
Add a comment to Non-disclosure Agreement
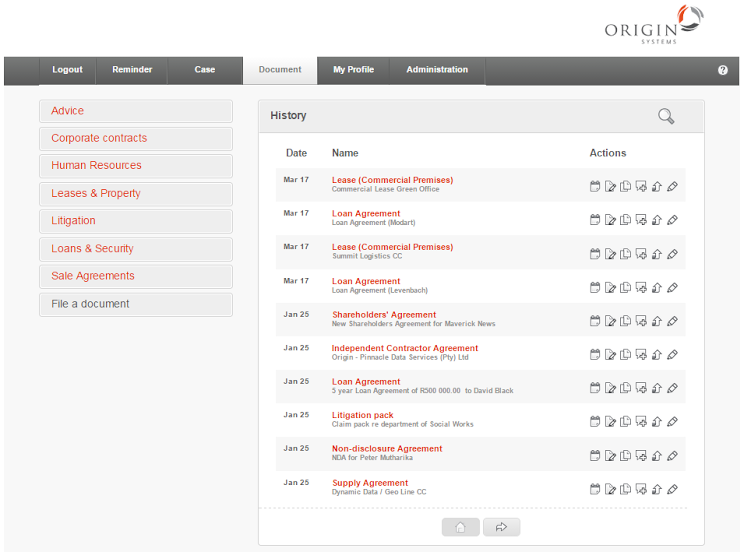pos(641,456)
